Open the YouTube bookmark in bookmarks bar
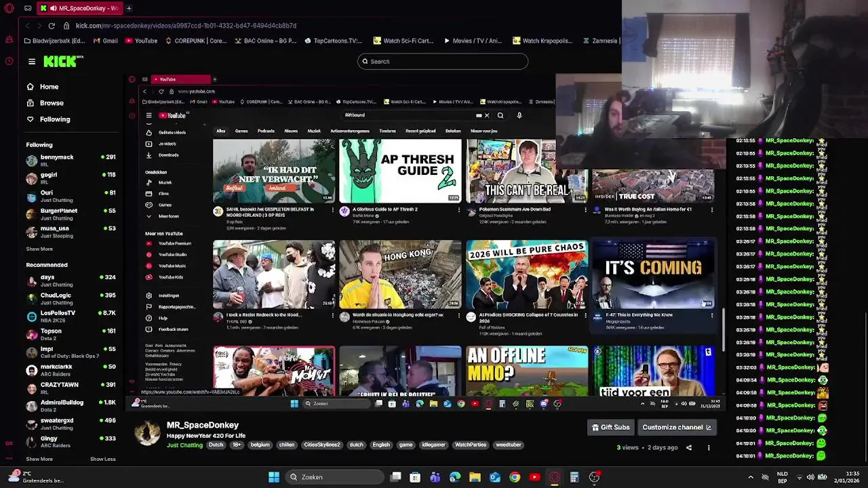This screenshot has width=868, height=488. click(141, 41)
